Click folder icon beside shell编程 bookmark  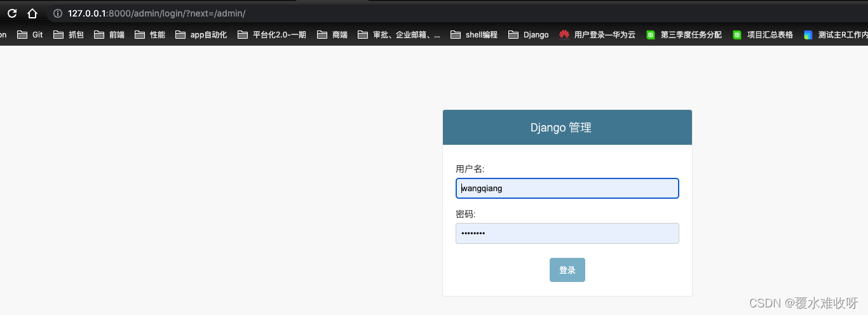(x=456, y=35)
